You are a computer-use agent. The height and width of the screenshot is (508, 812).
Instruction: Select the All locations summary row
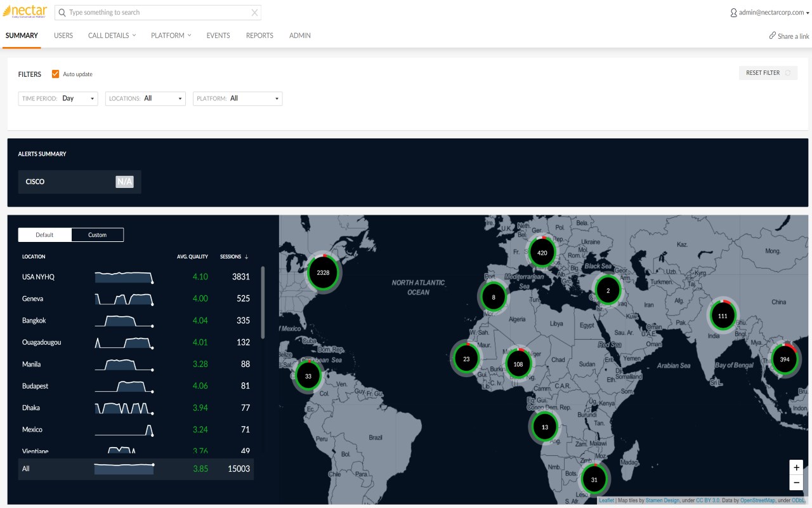point(136,469)
